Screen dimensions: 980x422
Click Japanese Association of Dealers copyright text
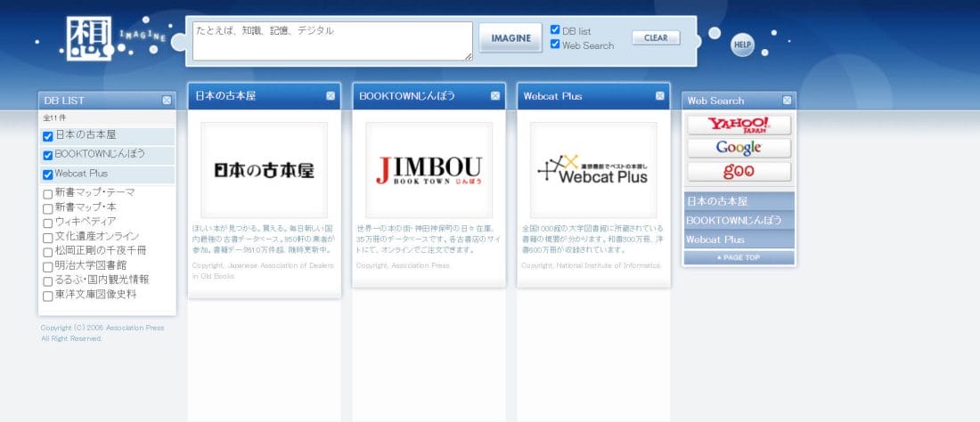pyautogui.click(x=263, y=271)
